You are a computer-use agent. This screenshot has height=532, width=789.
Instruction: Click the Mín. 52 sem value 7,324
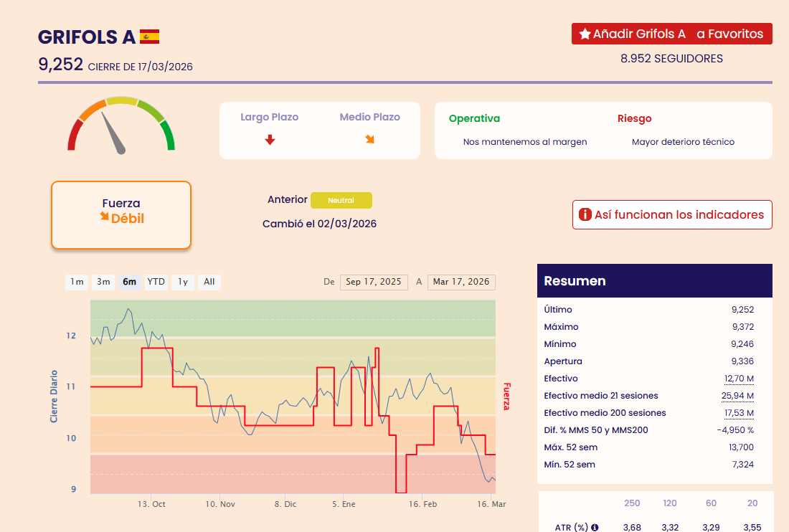743,465
